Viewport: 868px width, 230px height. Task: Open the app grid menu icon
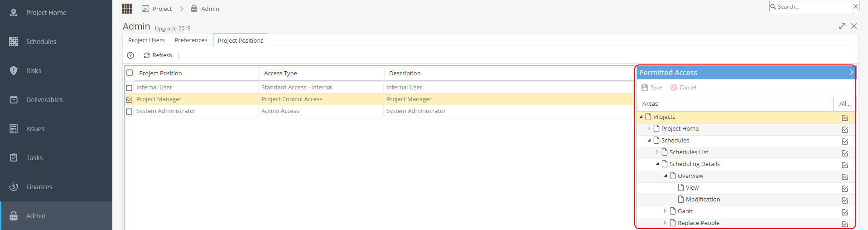coord(127,8)
